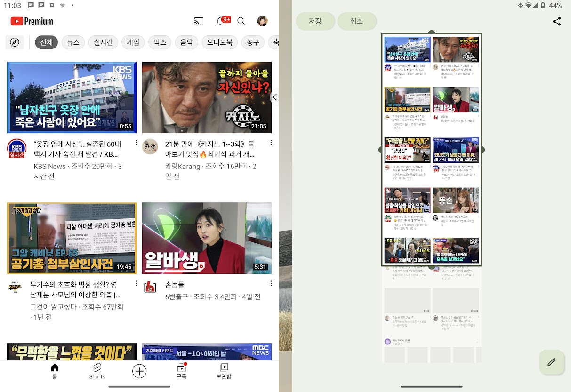The height and width of the screenshot is (392, 571).
Task: Open 6번출구 channel avatar
Action: coord(150,287)
